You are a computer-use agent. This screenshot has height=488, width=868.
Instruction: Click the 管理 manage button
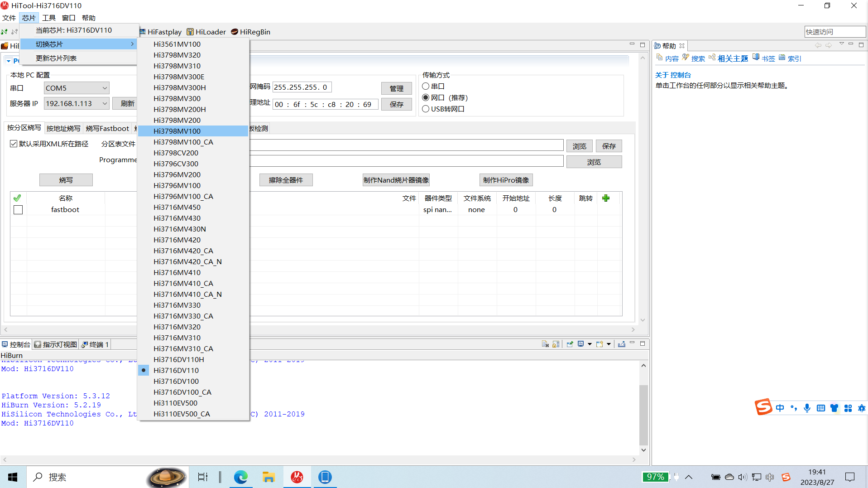(x=397, y=88)
